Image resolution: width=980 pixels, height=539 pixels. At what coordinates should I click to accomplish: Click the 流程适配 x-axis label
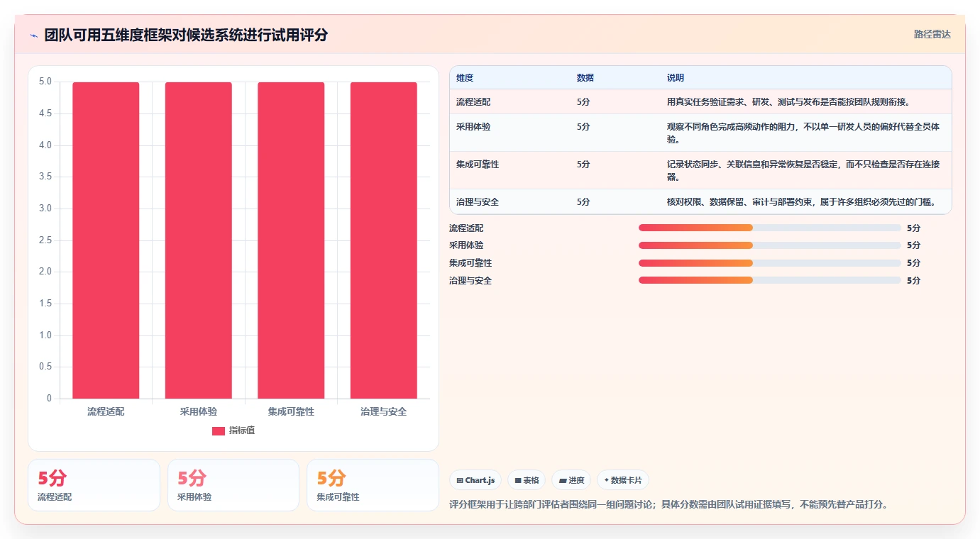point(106,411)
